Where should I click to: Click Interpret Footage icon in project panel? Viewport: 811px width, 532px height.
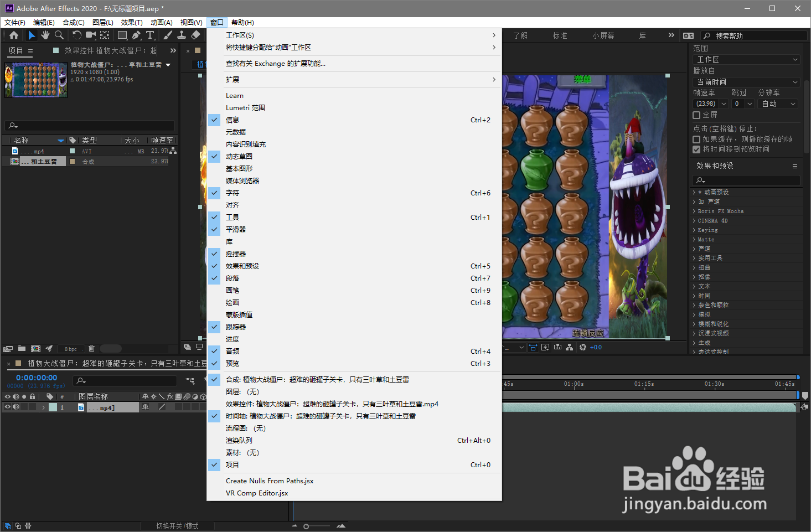[x=8, y=349]
